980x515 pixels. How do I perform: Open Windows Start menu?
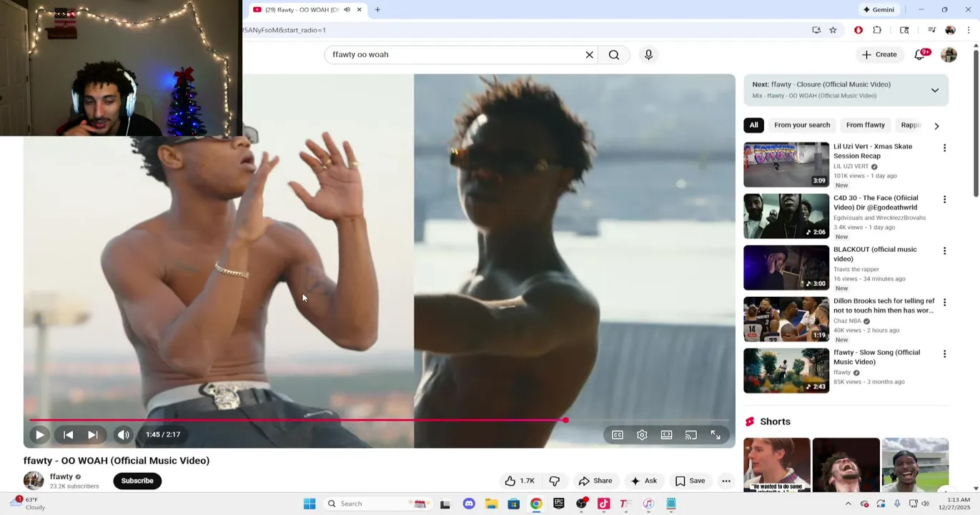click(310, 504)
